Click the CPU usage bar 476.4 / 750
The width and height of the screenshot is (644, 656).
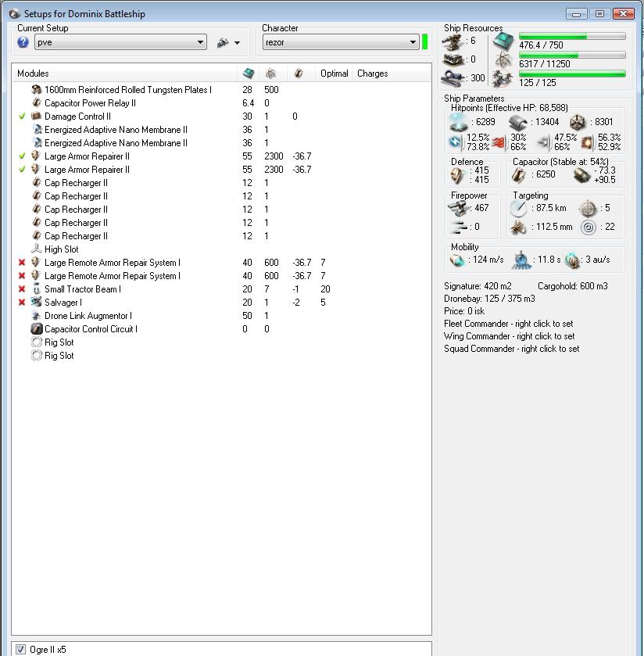(572, 37)
